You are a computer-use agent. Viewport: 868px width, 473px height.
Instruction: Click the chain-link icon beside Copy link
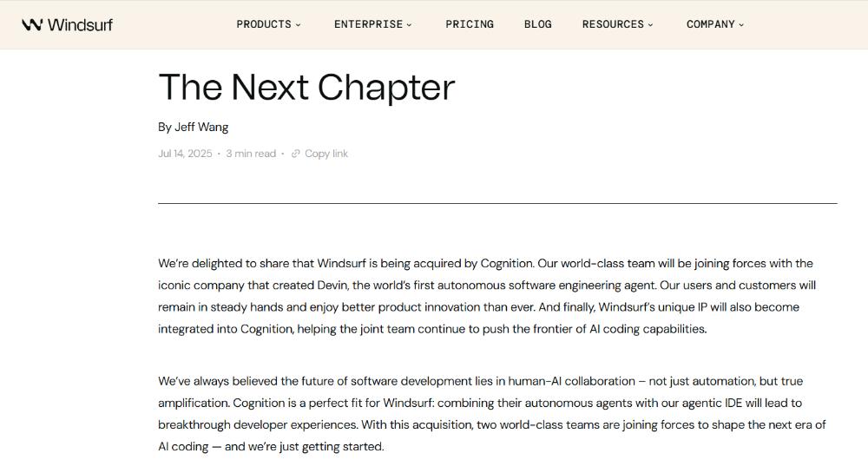296,154
